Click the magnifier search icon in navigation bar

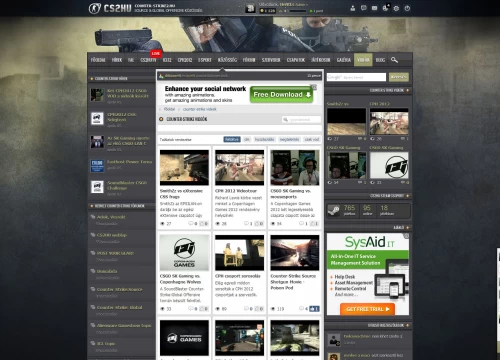coord(394,60)
